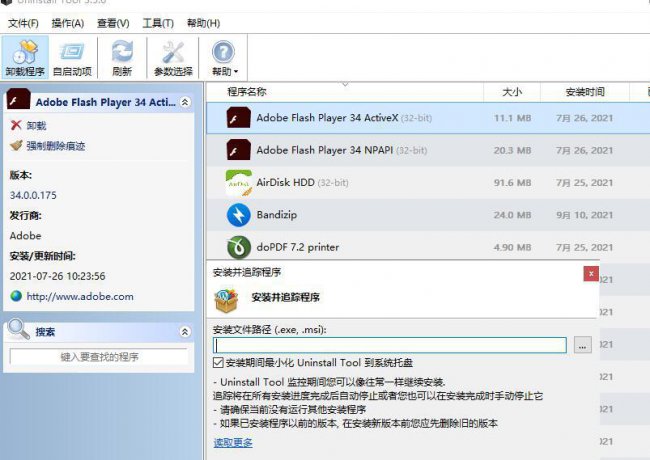Collapse the Adobe Flash Player details panel
This screenshot has height=460, width=650.
pyautogui.click(x=185, y=102)
